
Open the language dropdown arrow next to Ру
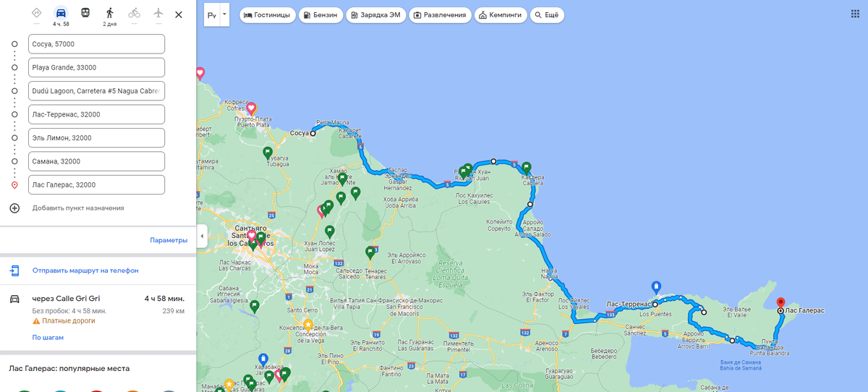pyautogui.click(x=224, y=14)
